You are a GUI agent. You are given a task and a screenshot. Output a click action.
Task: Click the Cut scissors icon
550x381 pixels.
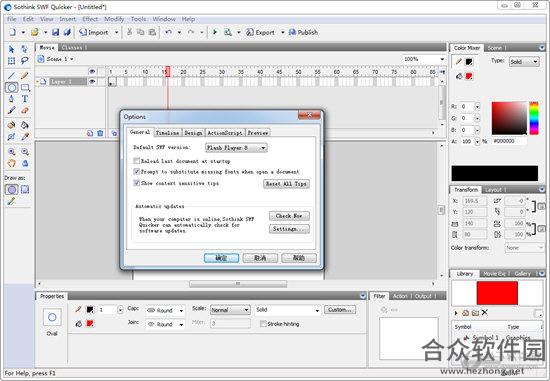click(129, 32)
